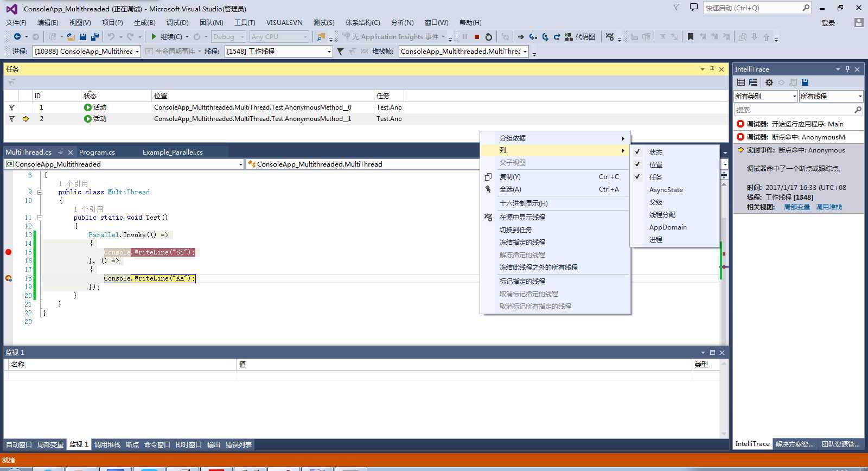Save the IntelliTrace session with disk icon
The height and width of the screenshot is (471, 868).
click(805, 82)
